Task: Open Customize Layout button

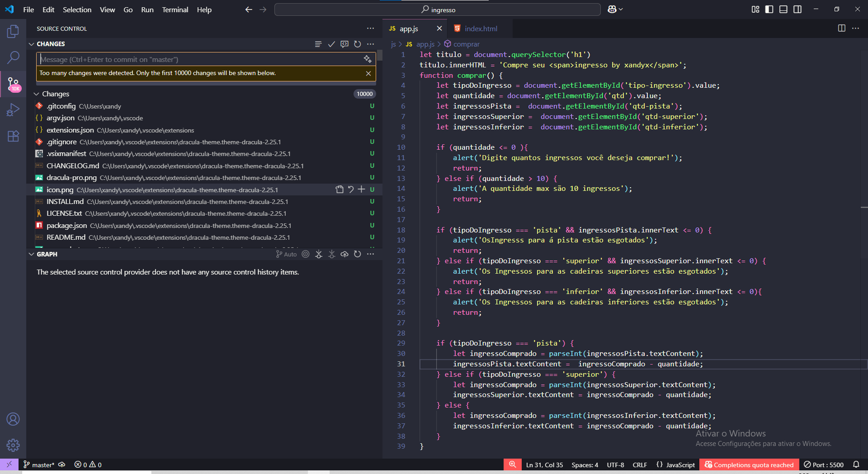Action: 755,9
